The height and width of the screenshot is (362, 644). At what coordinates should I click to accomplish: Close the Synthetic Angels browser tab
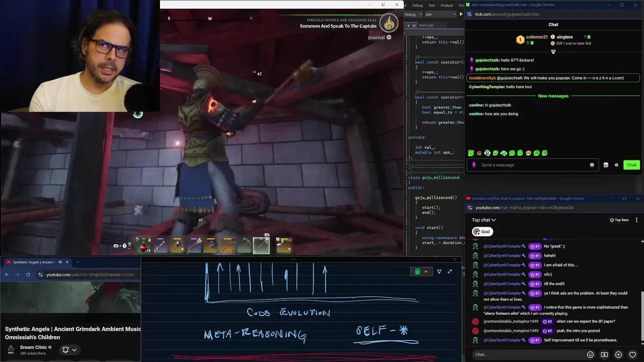click(67, 262)
